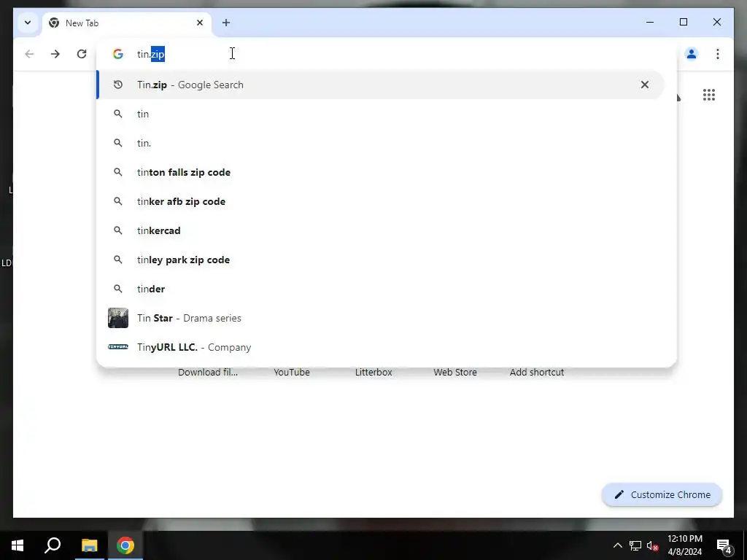
Task: Open the Web Store shortcut
Action: click(x=455, y=373)
